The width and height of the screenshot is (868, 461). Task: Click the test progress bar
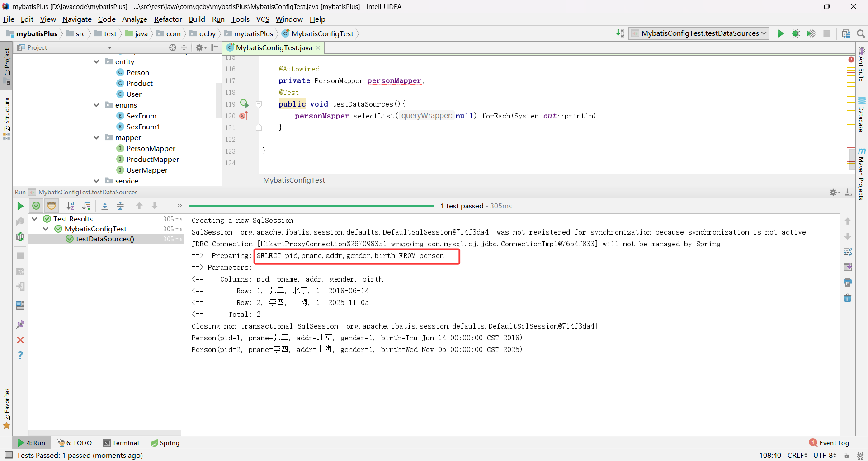pos(311,206)
